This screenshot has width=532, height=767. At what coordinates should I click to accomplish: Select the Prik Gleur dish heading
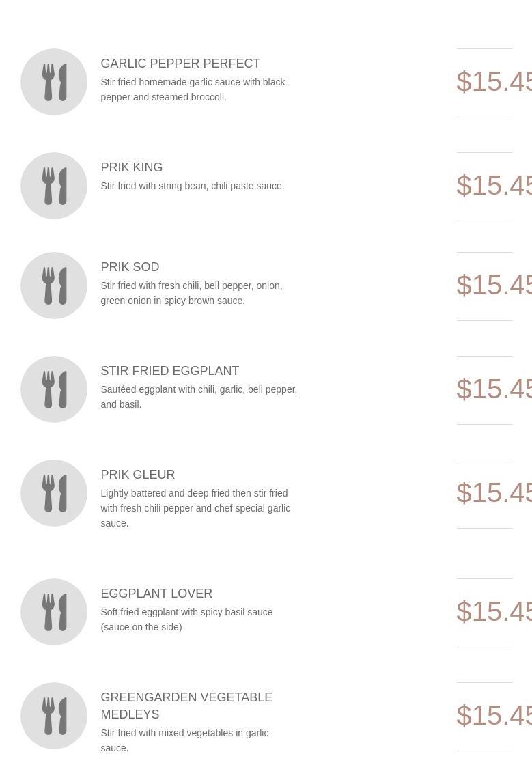click(137, 475)
